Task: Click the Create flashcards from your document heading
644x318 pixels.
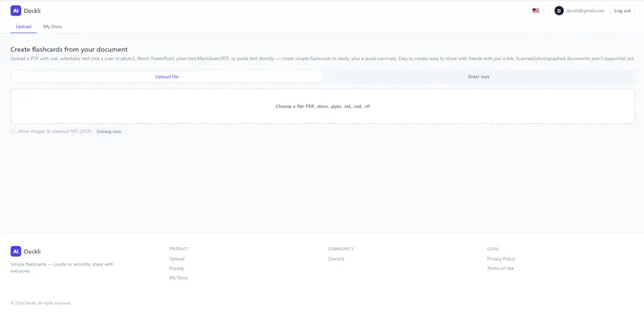Action: click(69, 49)
